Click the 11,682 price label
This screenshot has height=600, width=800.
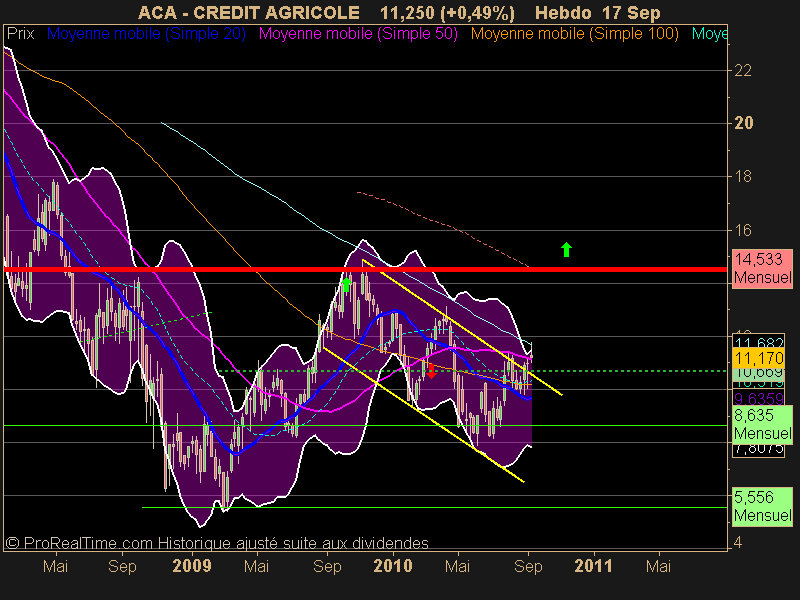759,342
